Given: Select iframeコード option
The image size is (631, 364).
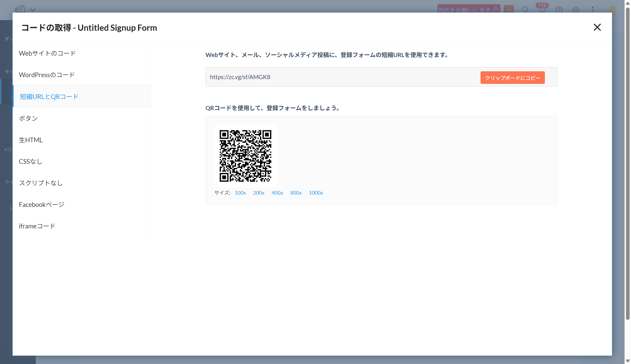Looking at the screenshot, I should (37, 226).
